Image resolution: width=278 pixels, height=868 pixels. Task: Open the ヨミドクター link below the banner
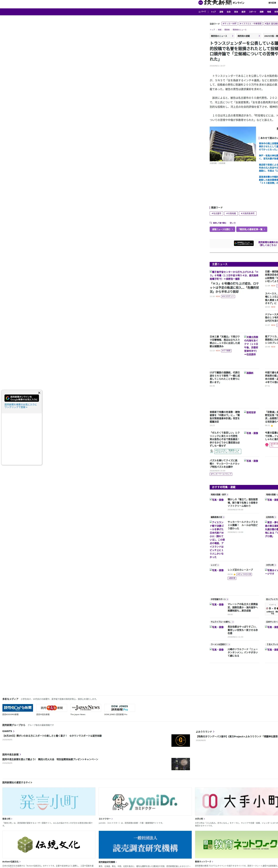106,819
